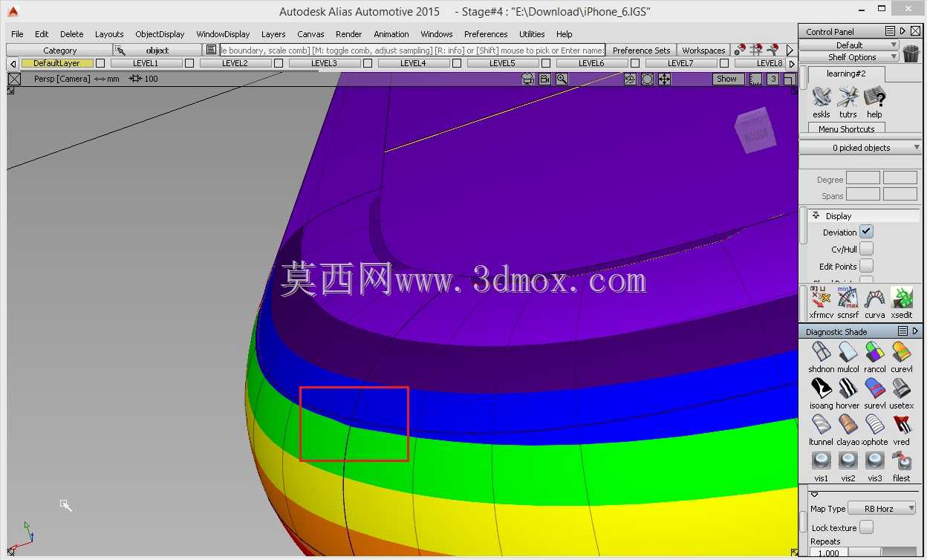This screenshot has width=927, height=560.
Task: Open the 0 picked objects dropdown
Action: pos(860,148)
